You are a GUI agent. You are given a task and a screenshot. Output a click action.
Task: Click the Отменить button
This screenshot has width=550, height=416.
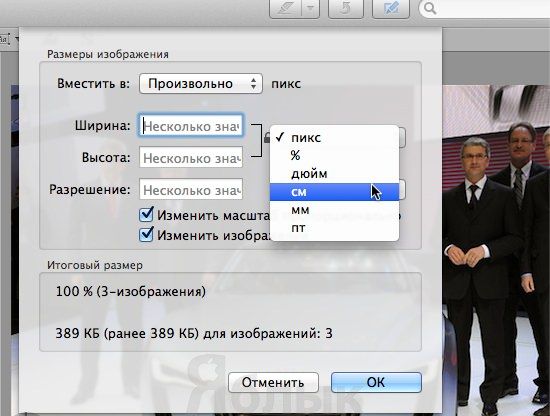pyautogui.click(x=273, y=382)
